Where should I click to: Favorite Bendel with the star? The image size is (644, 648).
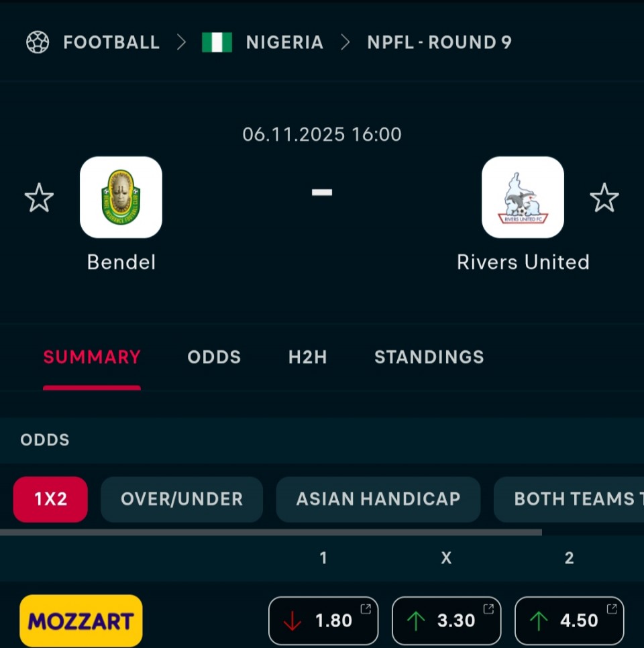point(39,199)
